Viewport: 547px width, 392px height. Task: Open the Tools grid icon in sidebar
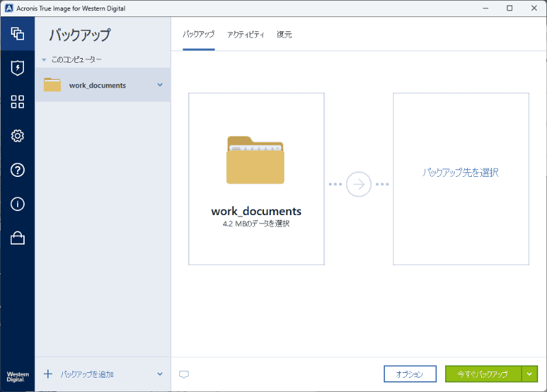[x=18, y=102]
